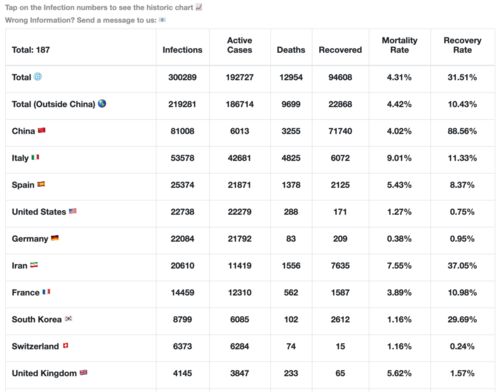Viewport: 500px width, 392px height.
Task: Click the Spain flag icon
Action: (x=41, y=184)
